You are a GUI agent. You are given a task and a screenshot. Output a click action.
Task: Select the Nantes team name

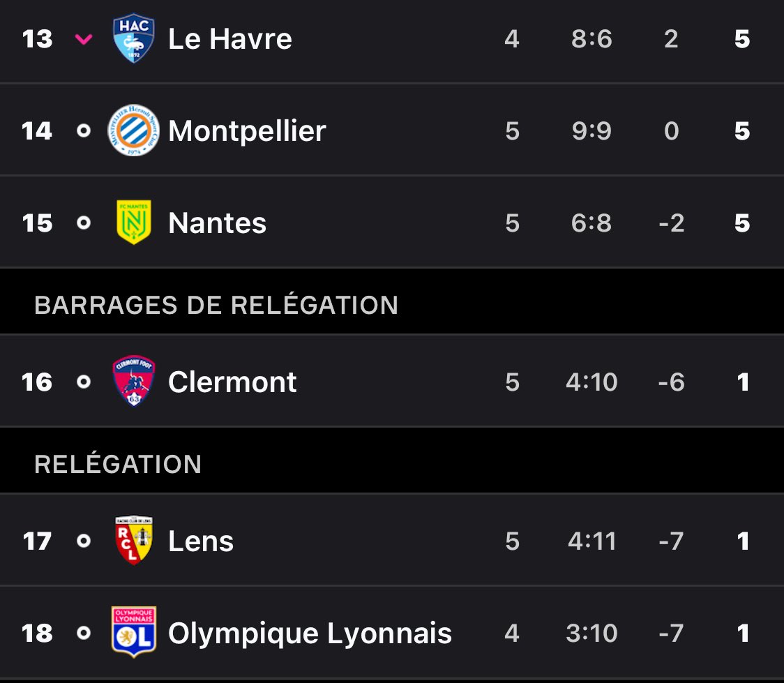[217, 223]
